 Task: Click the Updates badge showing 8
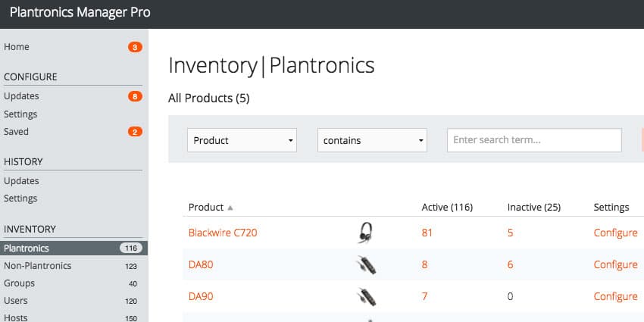click(135, 96)
